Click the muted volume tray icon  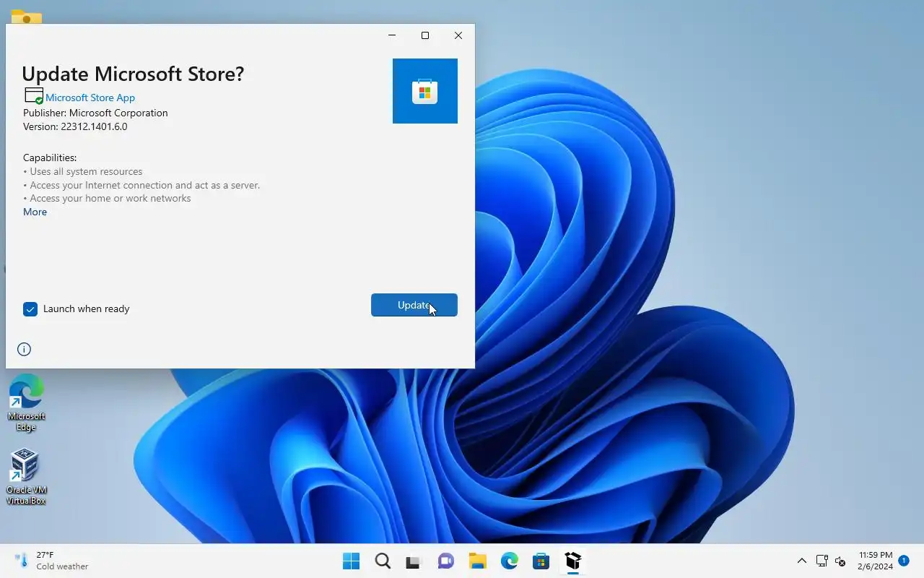840,561
